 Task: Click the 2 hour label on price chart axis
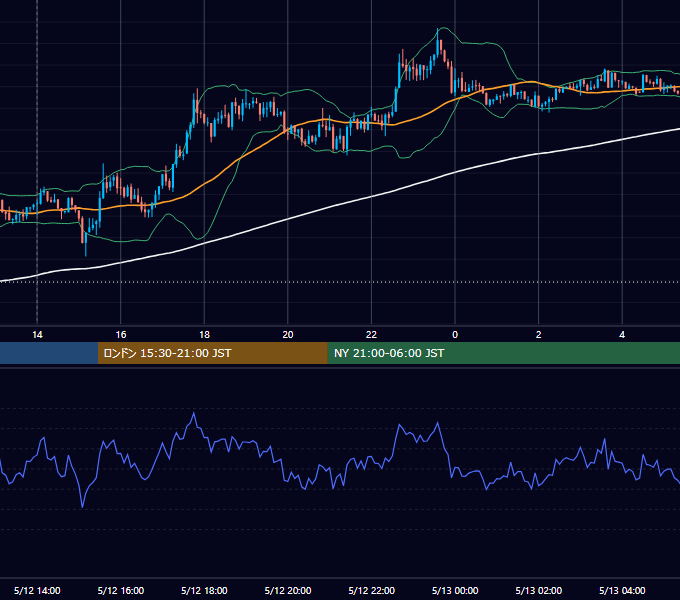pyautogui.click(x=539, y=335)
